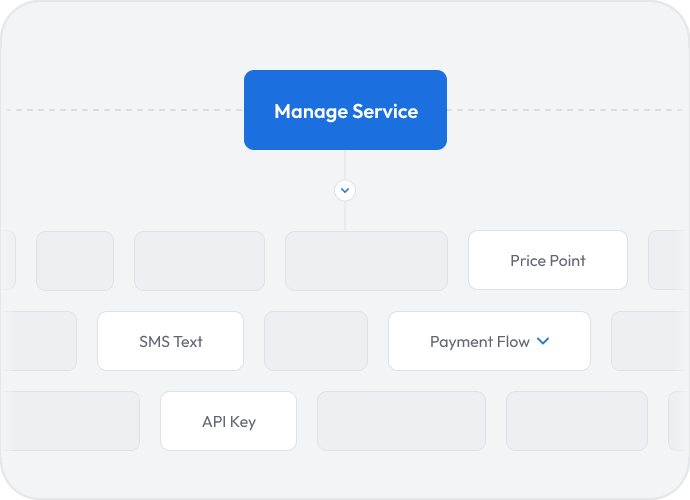Expand the circular chevron below Manage Service

tap(345, 191)
